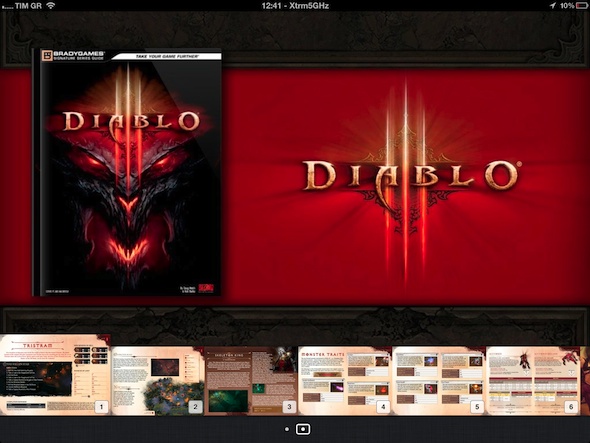Select the Skeleton King page thumbnail

pos(251,381)
